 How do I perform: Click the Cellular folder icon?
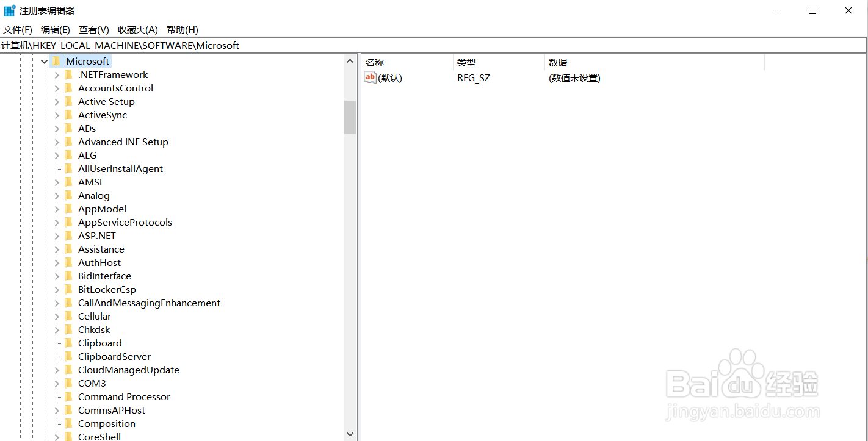68,316
